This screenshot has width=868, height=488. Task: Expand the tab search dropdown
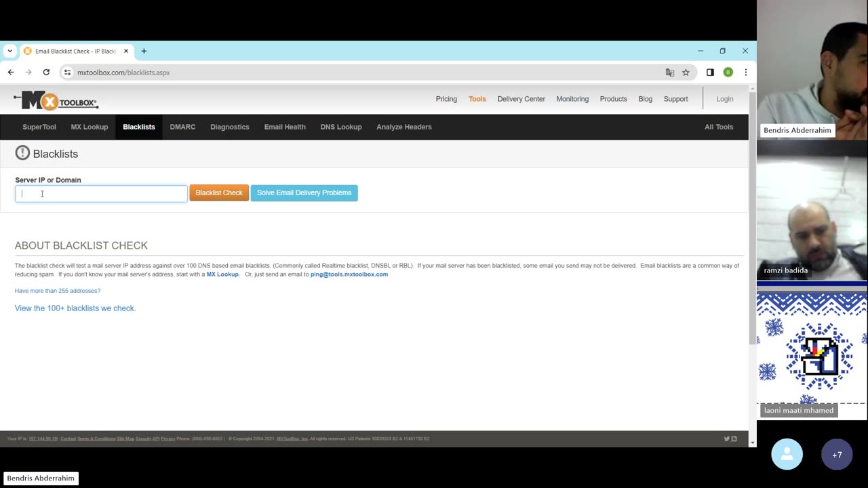[x=9, y=51]
